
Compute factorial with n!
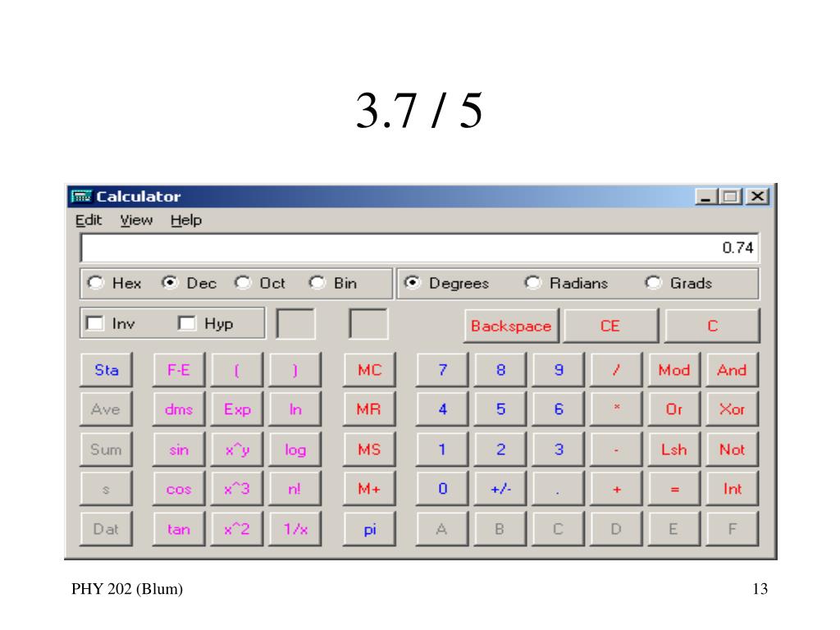pos(295,489)
